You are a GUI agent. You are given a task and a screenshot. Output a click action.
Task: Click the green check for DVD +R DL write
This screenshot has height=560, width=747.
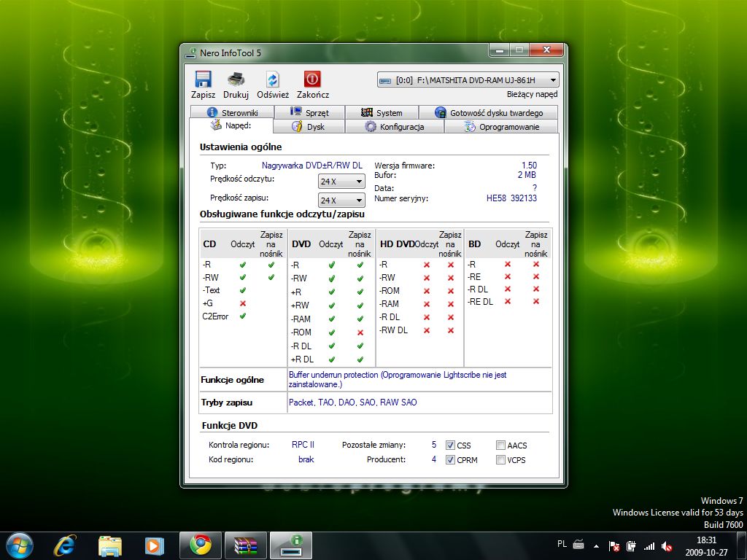click(360, 359)
